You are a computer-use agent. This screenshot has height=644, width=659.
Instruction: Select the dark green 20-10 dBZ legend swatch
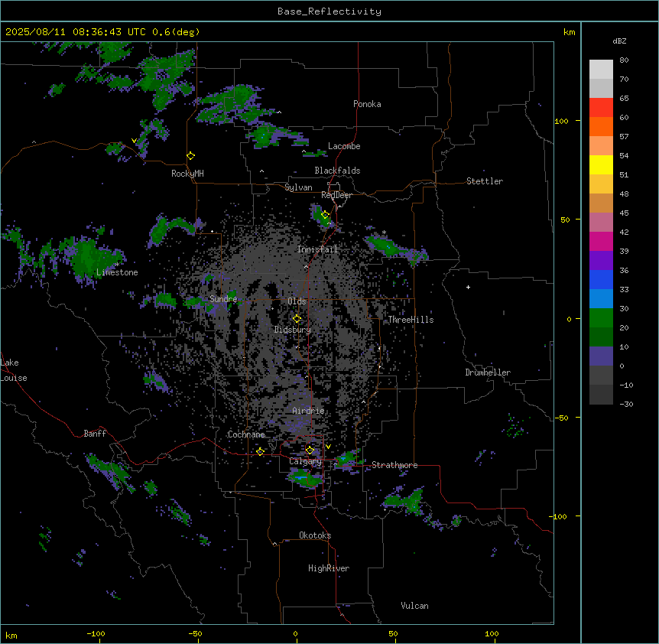coord(601,337)
